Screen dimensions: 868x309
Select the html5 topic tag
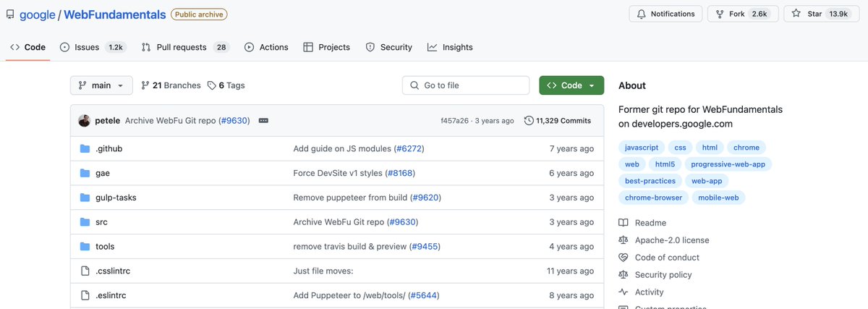[x=665, y=164]
